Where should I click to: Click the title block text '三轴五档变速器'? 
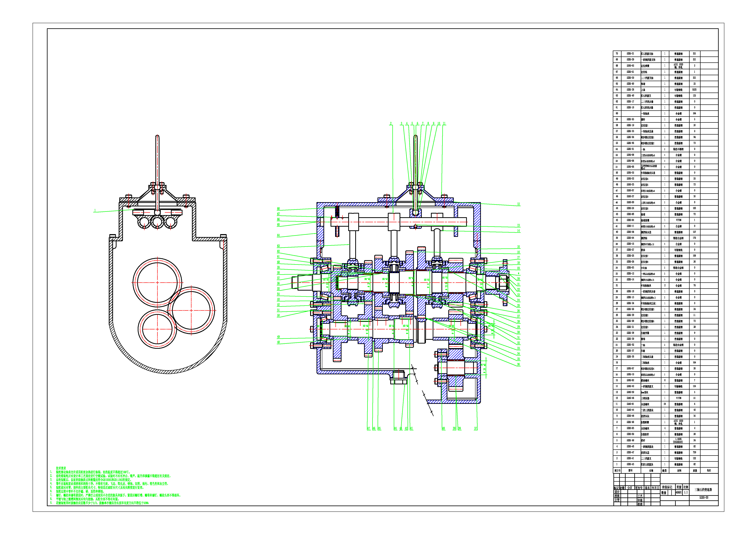coord(703,490)
